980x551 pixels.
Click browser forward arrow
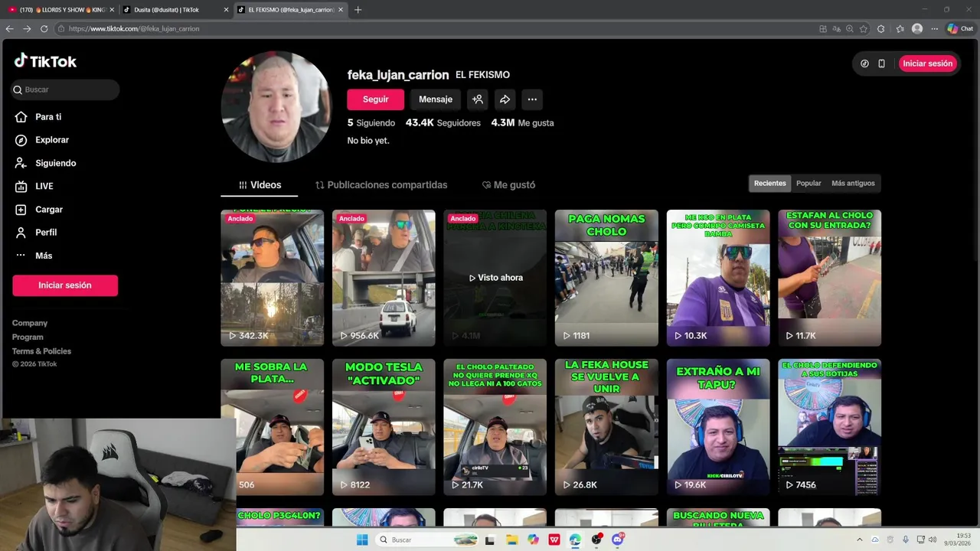click(x=27, y=28)
